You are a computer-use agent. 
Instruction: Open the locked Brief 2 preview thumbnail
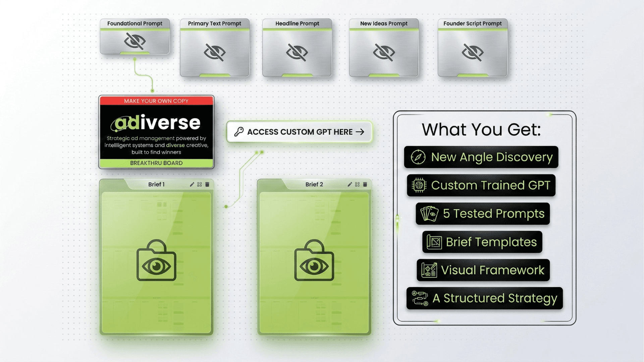click(314, 261)
